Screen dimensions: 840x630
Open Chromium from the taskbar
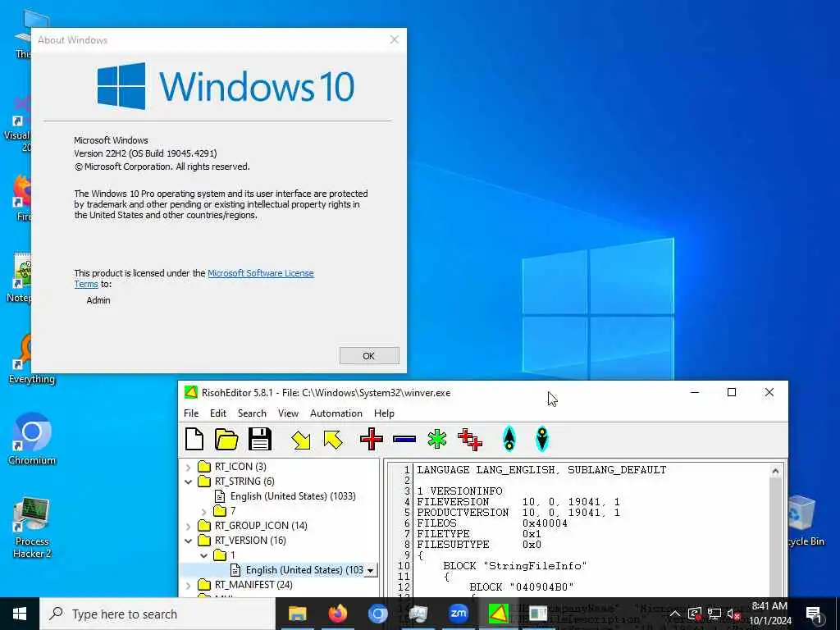(377, 614)
